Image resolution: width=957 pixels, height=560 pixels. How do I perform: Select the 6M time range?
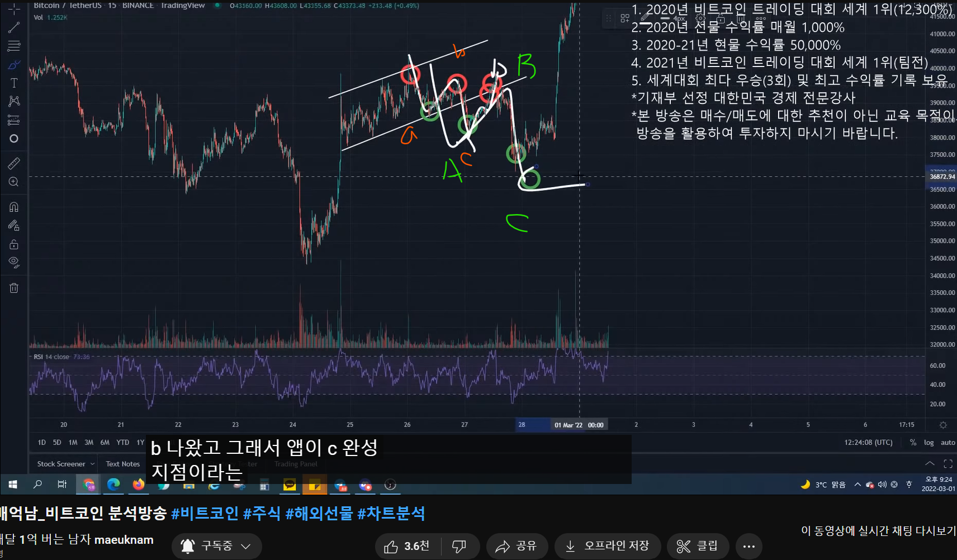click(105, 443)
